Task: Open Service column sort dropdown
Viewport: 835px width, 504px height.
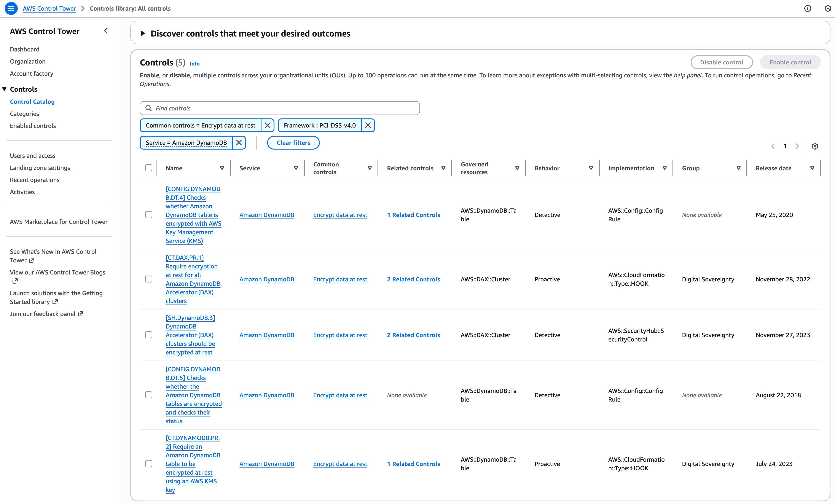Action: (x=296, y=168)
